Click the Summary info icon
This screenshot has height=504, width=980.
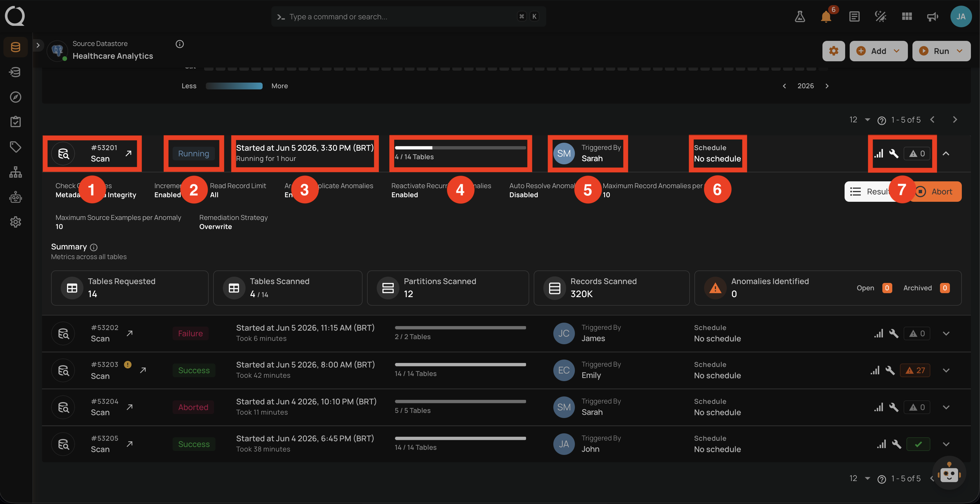point(94,247)
